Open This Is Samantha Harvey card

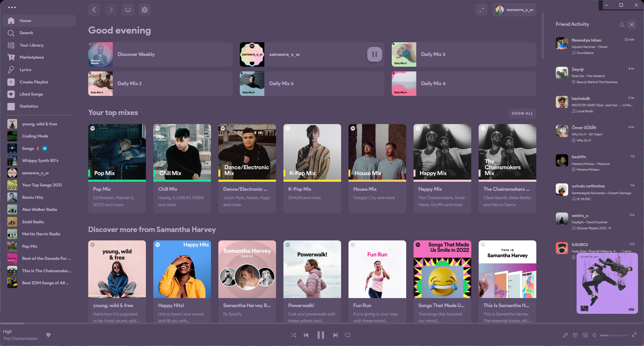click(507, 282)
